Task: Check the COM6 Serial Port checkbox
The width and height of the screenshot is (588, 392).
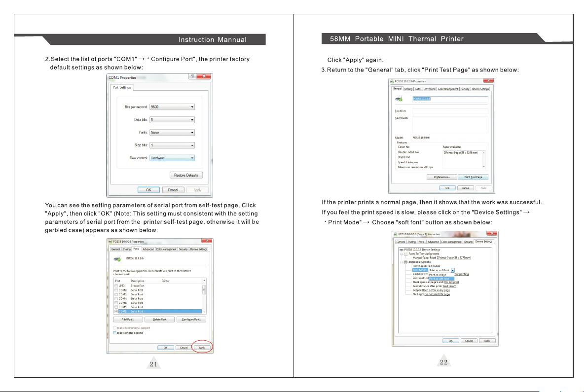Action: (116, 303)
